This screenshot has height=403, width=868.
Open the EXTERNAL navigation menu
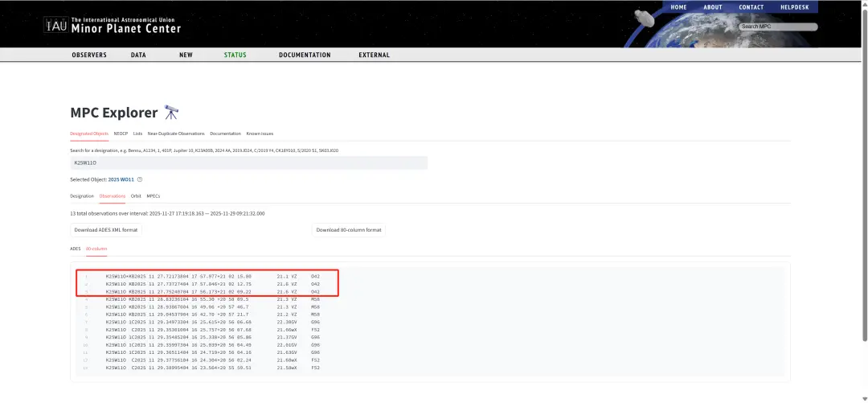click(x=374, y=56)
